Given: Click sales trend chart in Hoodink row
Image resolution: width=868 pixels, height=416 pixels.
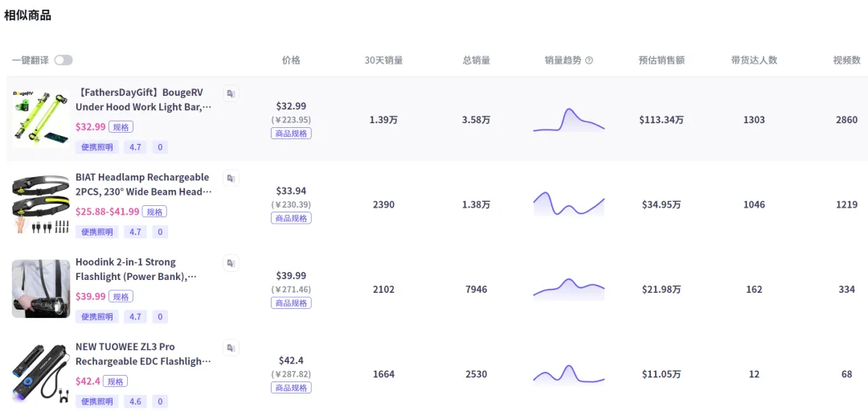Looking at the screenshot, I should coord(568,289).
